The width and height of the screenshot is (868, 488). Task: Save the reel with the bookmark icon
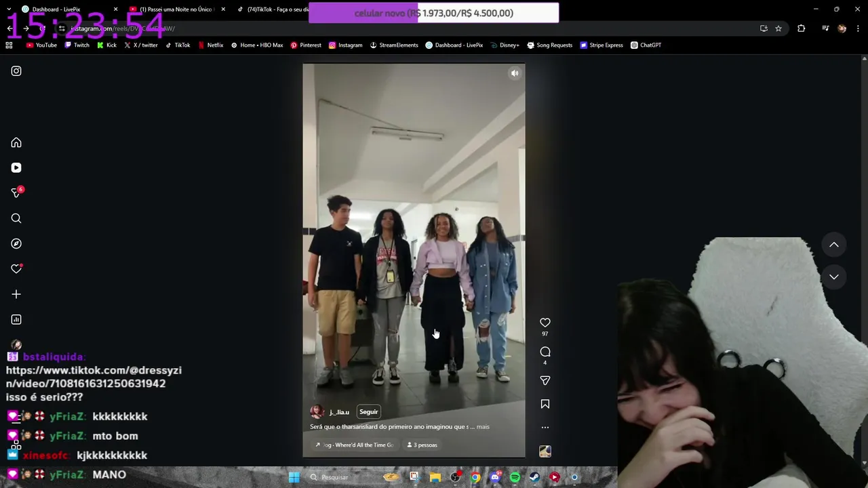545,404
